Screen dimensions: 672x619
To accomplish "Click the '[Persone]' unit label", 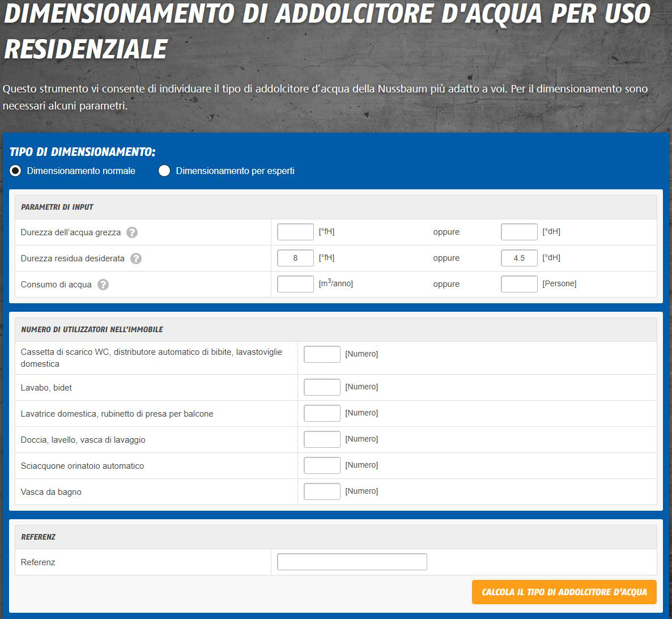I will point(559,284).
